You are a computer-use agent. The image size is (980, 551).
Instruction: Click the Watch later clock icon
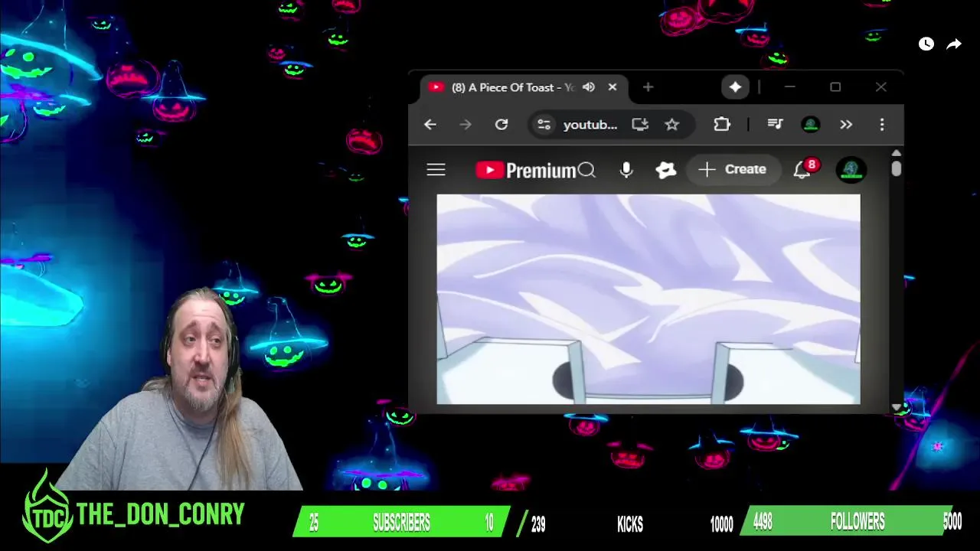926,44
